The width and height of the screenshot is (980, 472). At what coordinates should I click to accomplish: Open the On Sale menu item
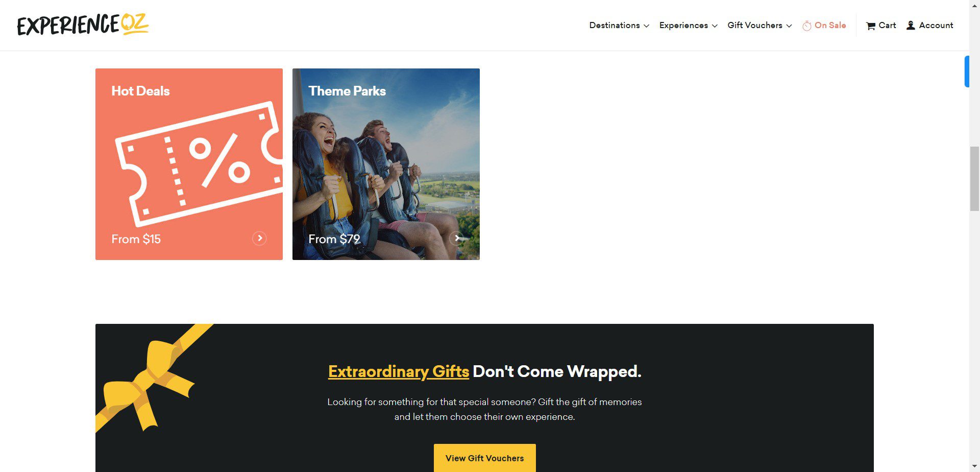click(830, 25)
